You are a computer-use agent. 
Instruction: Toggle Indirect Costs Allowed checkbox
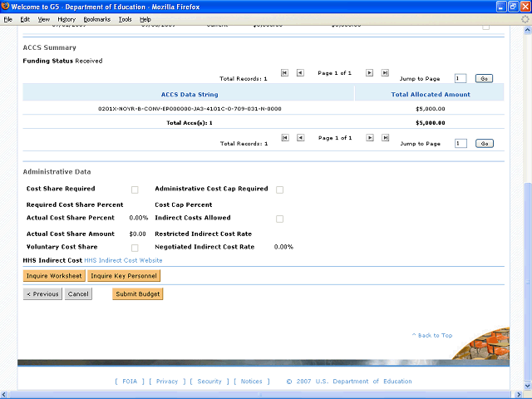click(x=279, y=219)
